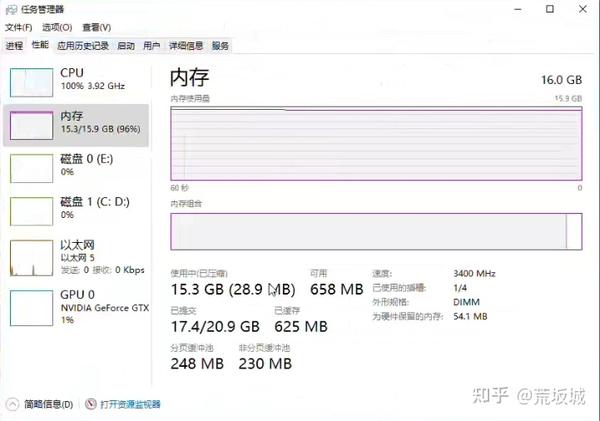Open the 选项(O) menu
This screenshot has width=600, height=421.
coord(57,28)
